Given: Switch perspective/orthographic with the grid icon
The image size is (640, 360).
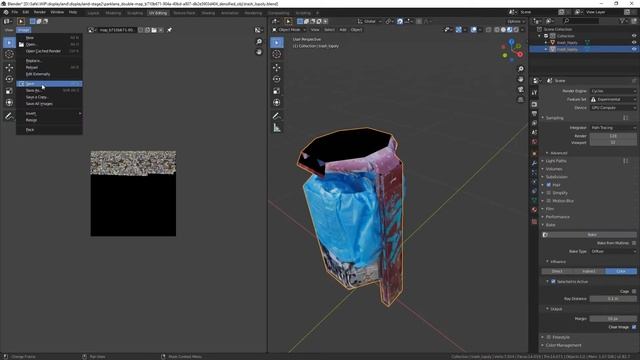Looking at the screenshot, I should [x=520, y=100].
